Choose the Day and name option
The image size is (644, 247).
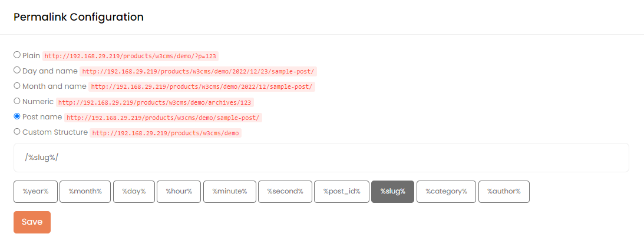17,70
